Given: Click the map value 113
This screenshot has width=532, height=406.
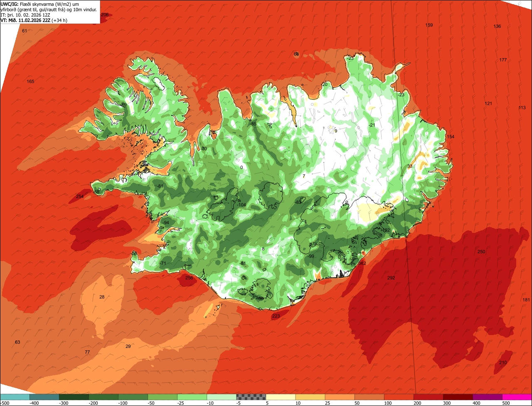Looking at the screenshot, I should pos(522,108).
